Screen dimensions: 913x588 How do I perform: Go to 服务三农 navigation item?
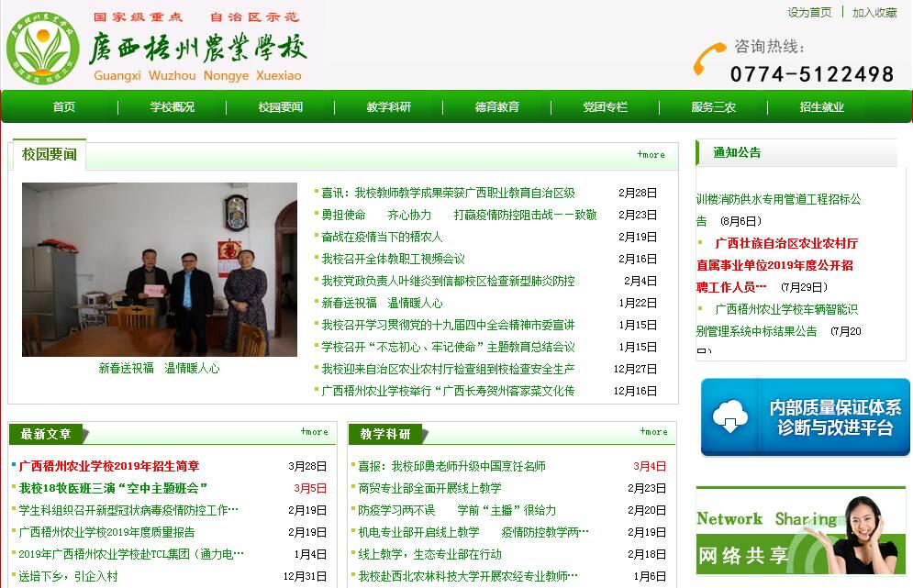(x=713, y=107)
